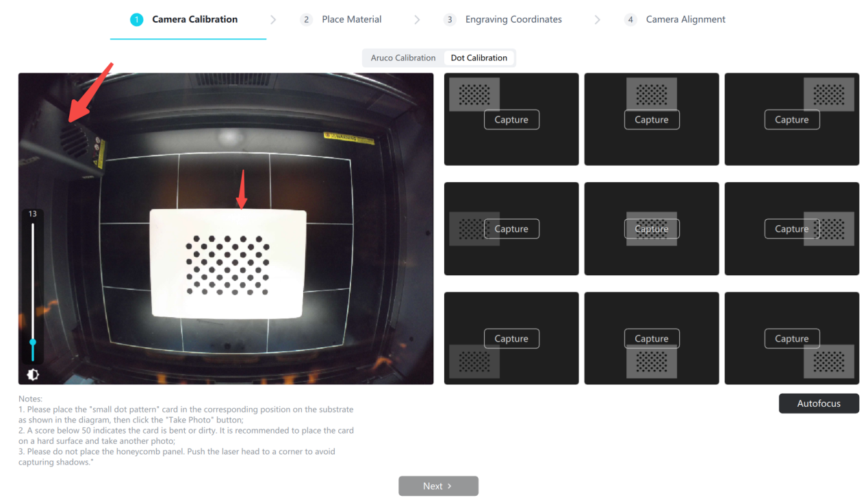The height and width of the screenshot is (502, 868).
Task: Go to the Camera Alignment step
Action: (685, 20)
